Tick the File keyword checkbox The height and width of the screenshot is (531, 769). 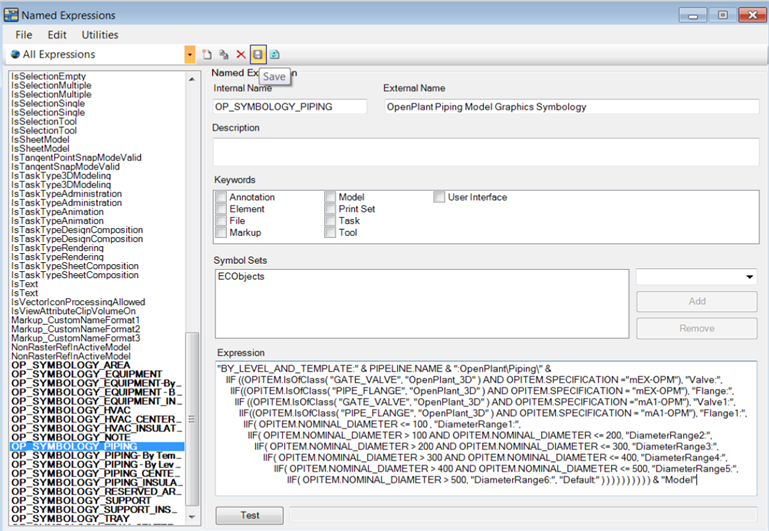click(x=221, y=221)
